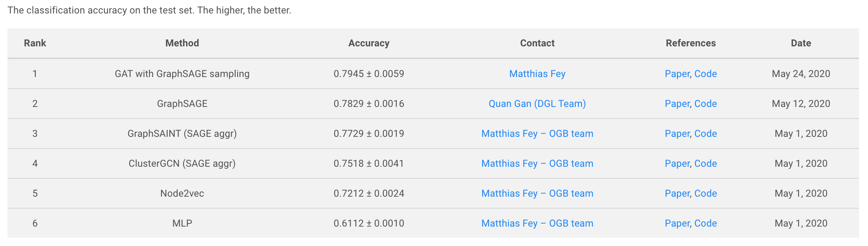Open Code link in the GraphSAGE row
Image resolution: width=868 pixels, height=246 pixels.
705,104
